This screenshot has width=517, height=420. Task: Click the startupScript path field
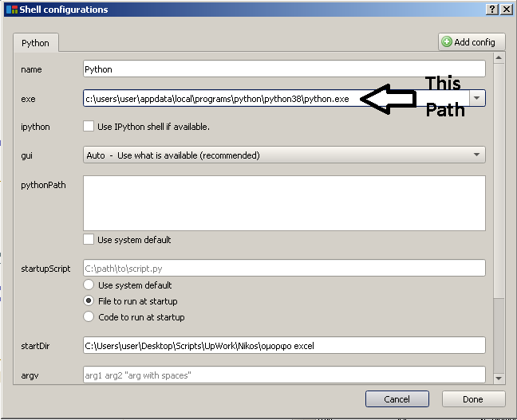click(x=284, y=268)
